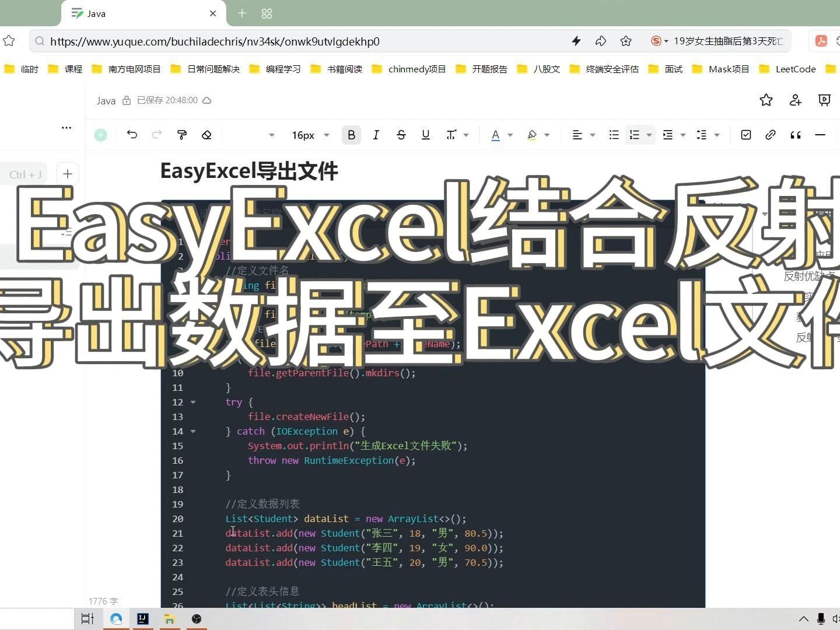Bookmark page via address bar star
Screen dimensions: 840x630
coord(626,41)
